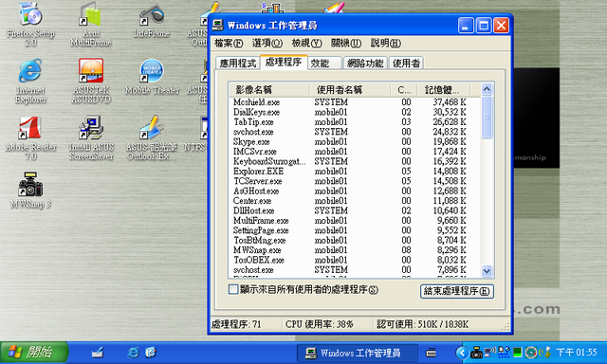The height and width of the screenshot is (364, 607).
Task: Open the ASUS Outlook Express shortcut with the pen
Action: pyautogui.click(x=152, y=138)
